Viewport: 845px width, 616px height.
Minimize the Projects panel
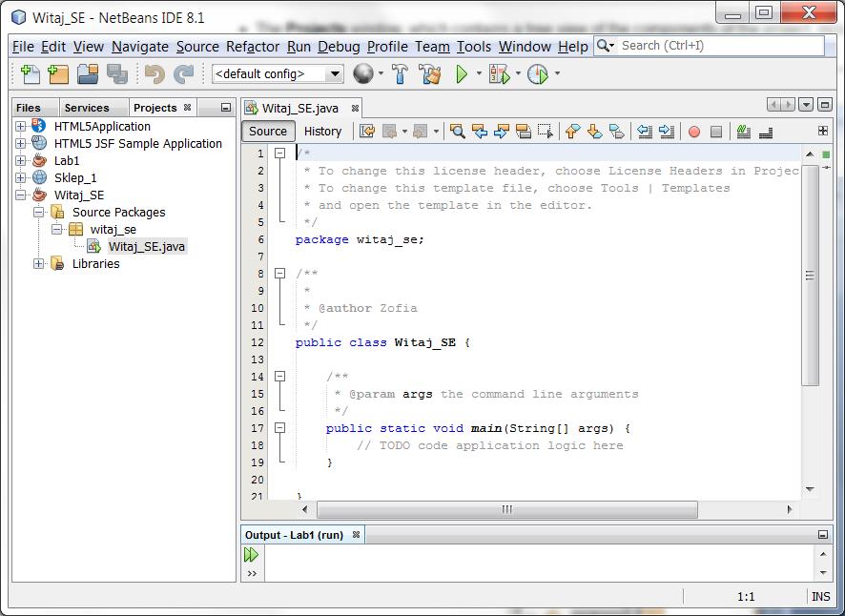[x=226, y=108]
